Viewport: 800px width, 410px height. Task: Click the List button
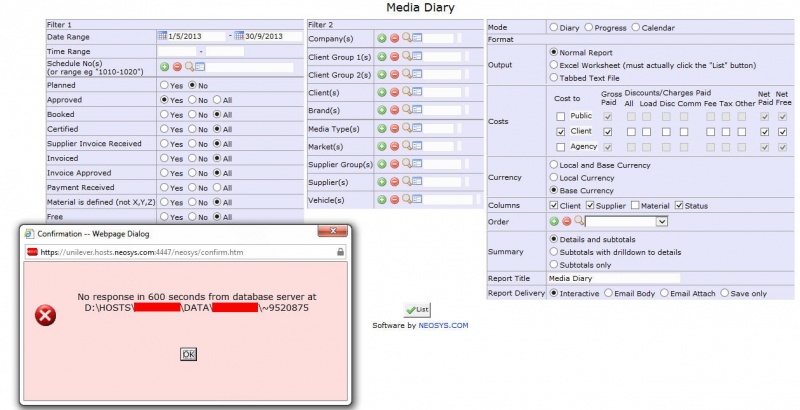pos(417,310)
